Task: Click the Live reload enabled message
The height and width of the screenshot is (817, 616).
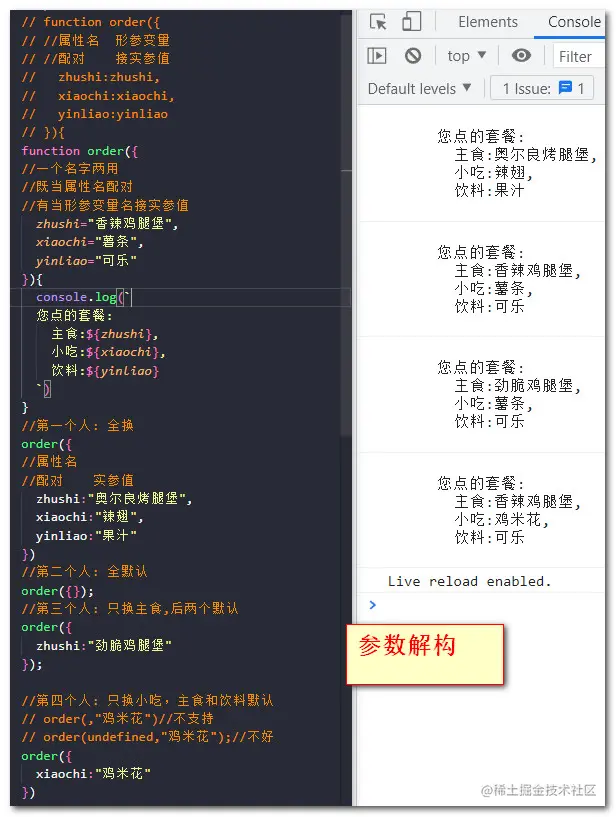Action: tap(469, 581)
